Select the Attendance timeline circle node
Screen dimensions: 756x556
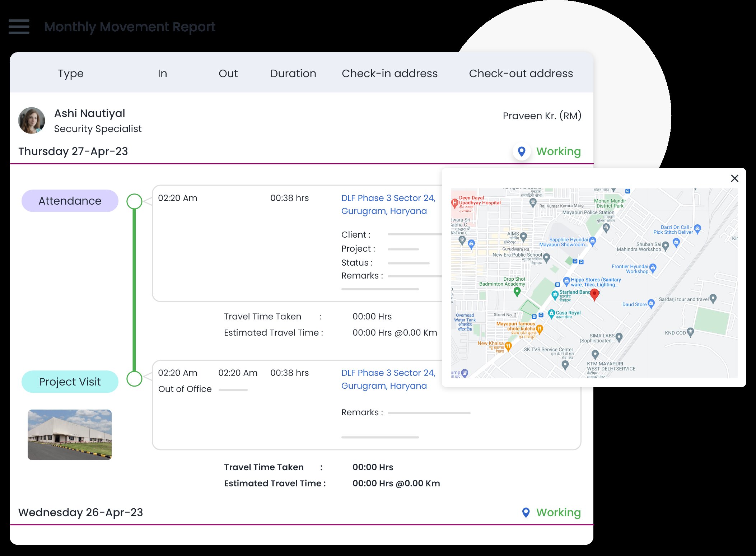tap(134, 201)
